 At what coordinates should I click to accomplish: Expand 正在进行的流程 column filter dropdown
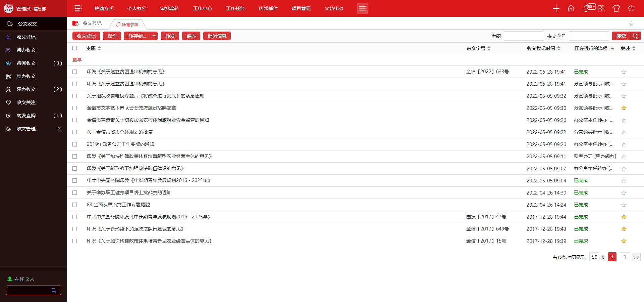(x=612, y=49)
